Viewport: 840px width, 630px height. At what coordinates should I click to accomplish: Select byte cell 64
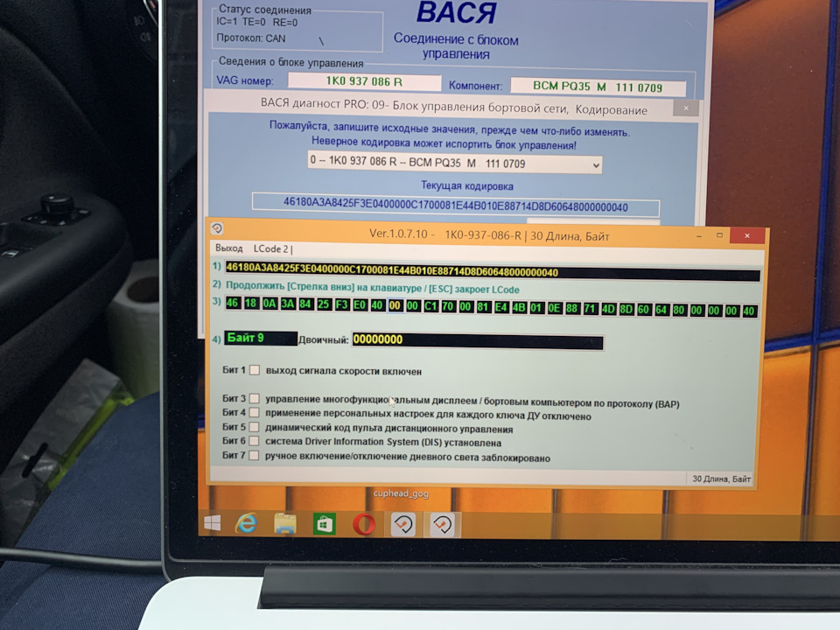point(661,310)
